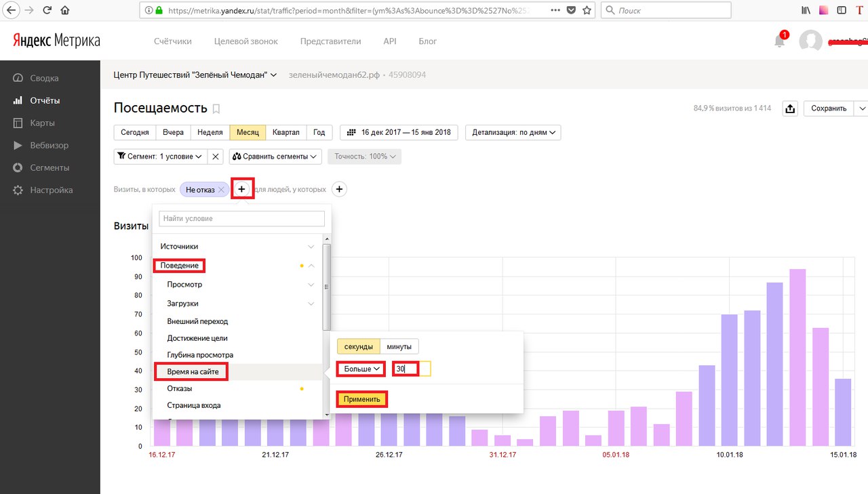
Task: Select the Год period
Action: coord(319,132)
